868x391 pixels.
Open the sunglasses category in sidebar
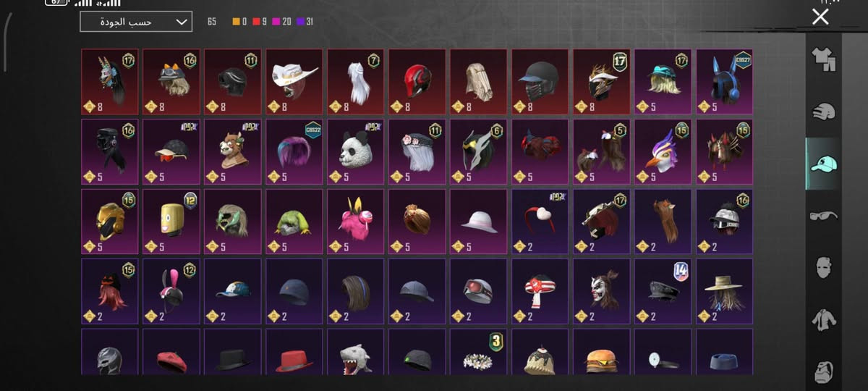click(823, 215)
